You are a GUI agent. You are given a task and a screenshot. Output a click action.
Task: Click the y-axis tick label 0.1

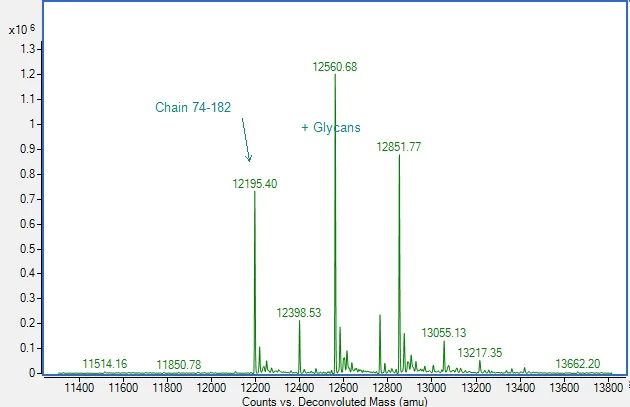coord(28,348)
